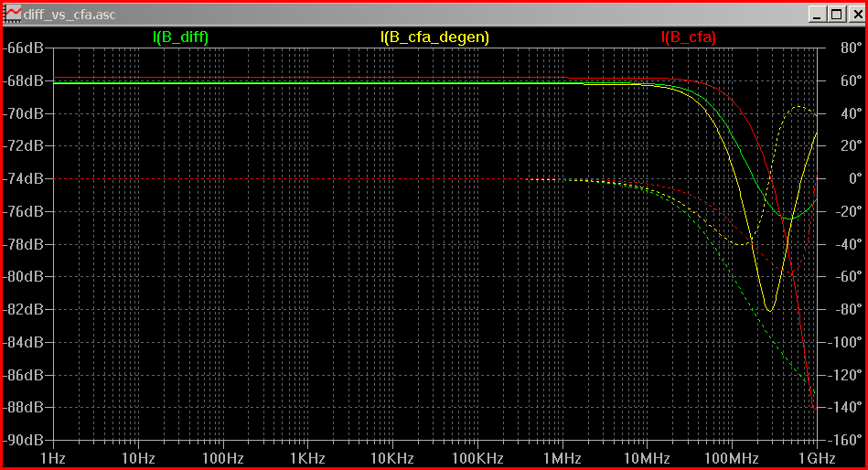Click the -84dB magnitude axis label
Viewport: 868px width, 470px height.
(23, 342)
